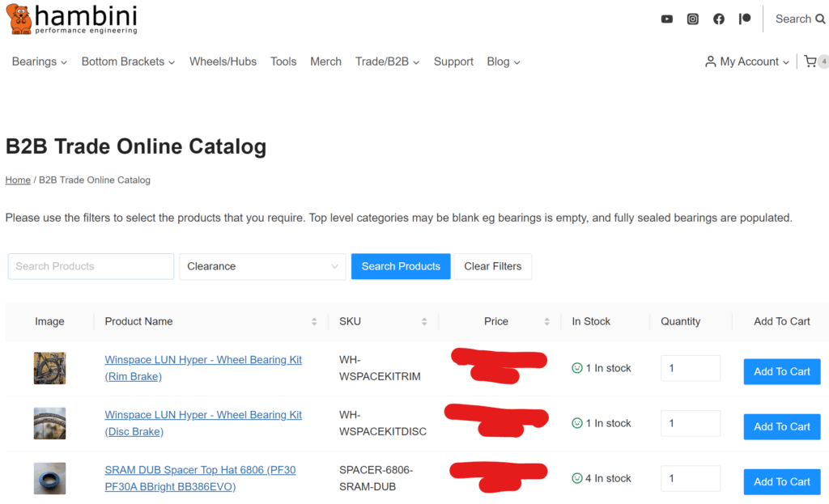The height and width of the screenshot is (504, 829).
Task: Open My Account dropdown
Action: click(x=747, y=61)
